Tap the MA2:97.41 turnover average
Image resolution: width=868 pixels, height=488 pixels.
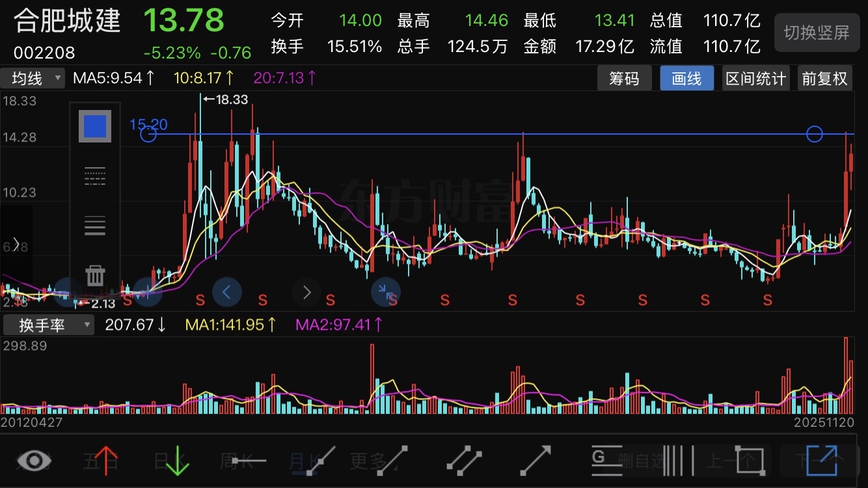[x=338, y=324]
